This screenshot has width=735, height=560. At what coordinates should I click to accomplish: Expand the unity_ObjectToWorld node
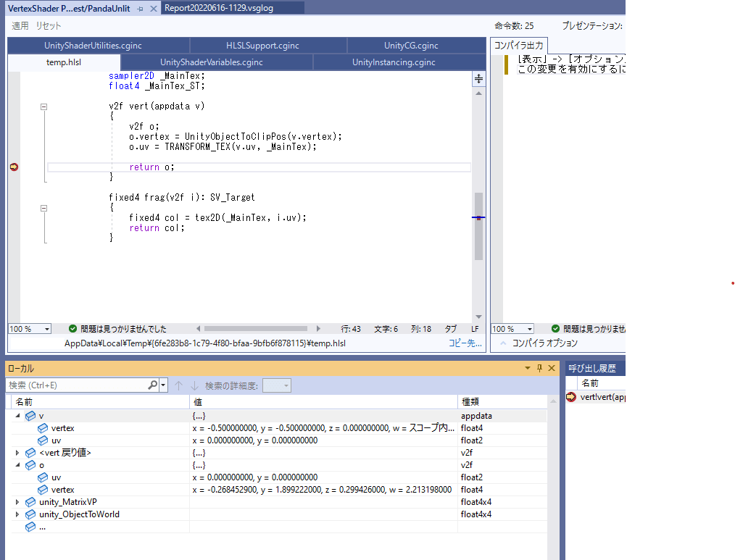coord(17,514)
